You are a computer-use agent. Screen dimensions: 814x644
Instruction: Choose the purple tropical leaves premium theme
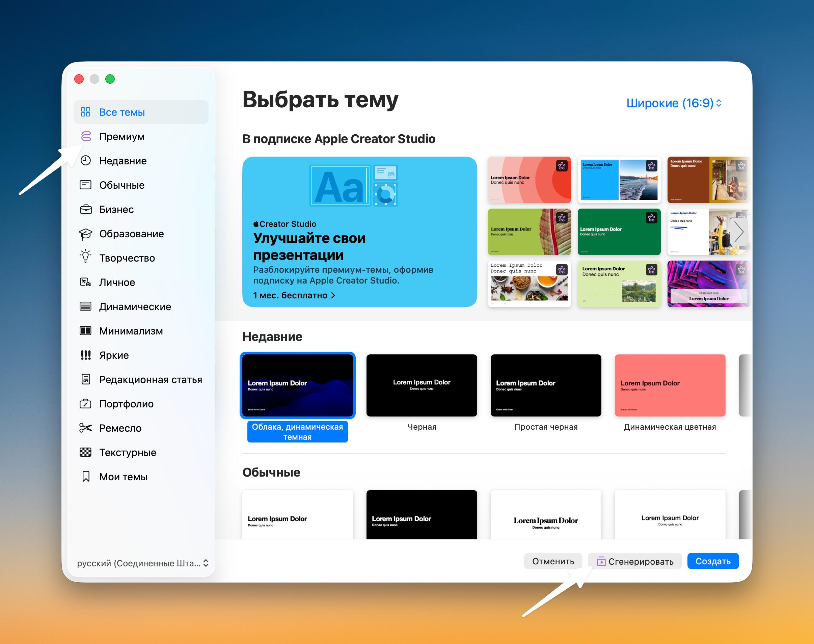tap(708, 284)
